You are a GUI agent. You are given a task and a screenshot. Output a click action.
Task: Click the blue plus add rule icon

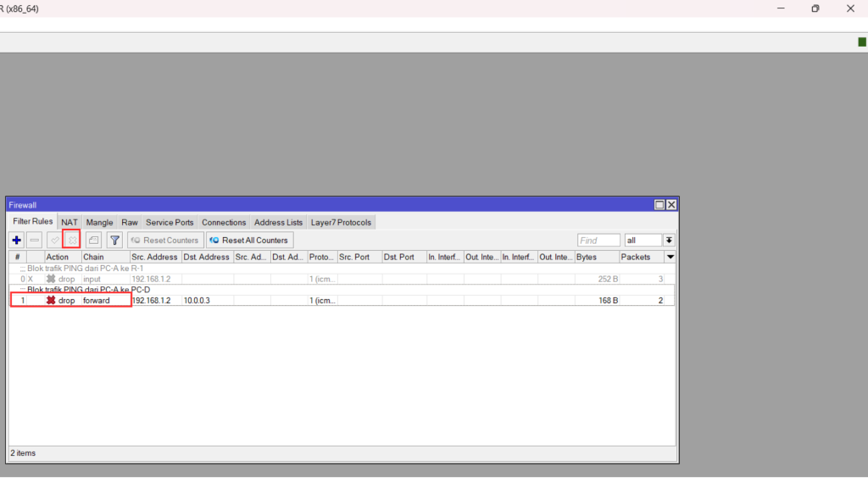pos(17,241)
